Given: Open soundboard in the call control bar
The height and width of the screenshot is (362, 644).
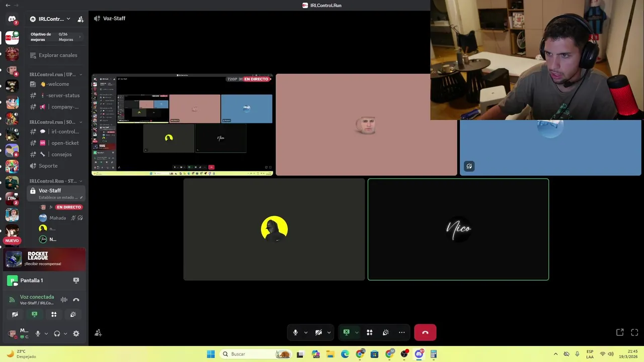Looking at the screenshot, I should pyautogui.click(x=385, y=332).
